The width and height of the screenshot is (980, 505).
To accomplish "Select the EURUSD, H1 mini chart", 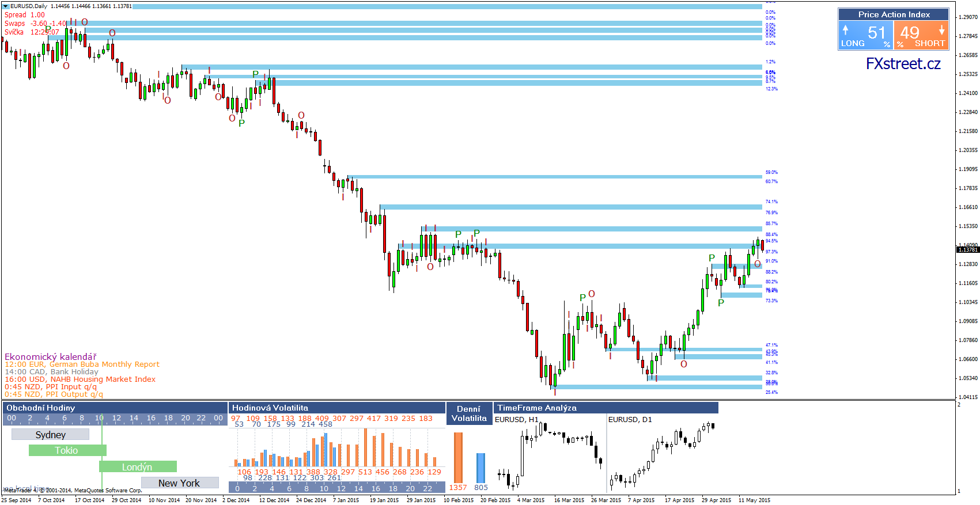I will 549,454.
